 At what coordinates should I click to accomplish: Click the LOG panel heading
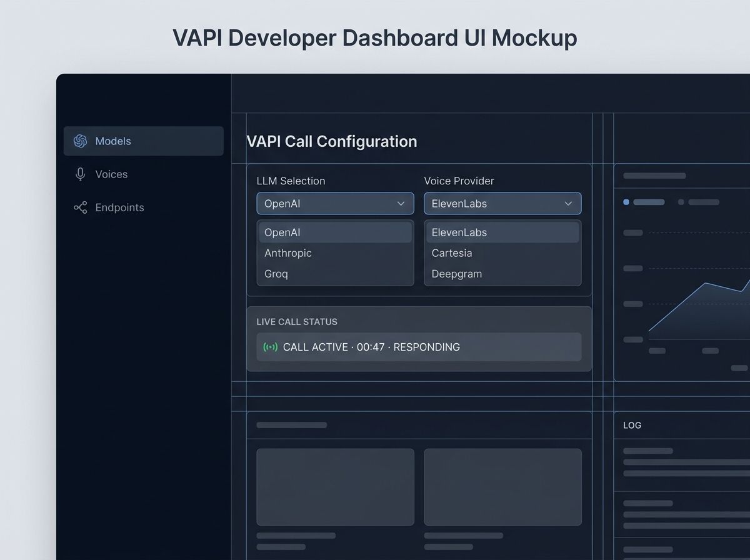coord(632,425)
